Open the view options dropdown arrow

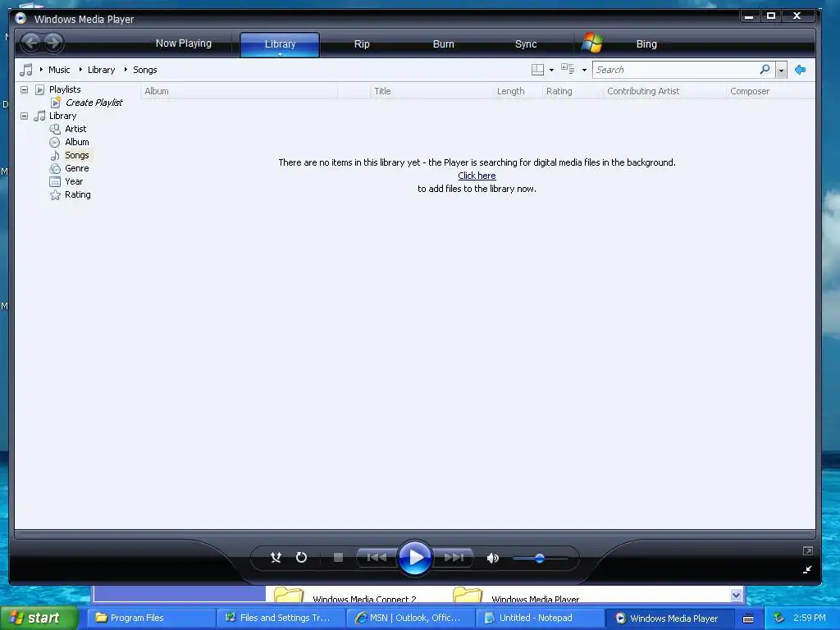click(x=584, y=71)
